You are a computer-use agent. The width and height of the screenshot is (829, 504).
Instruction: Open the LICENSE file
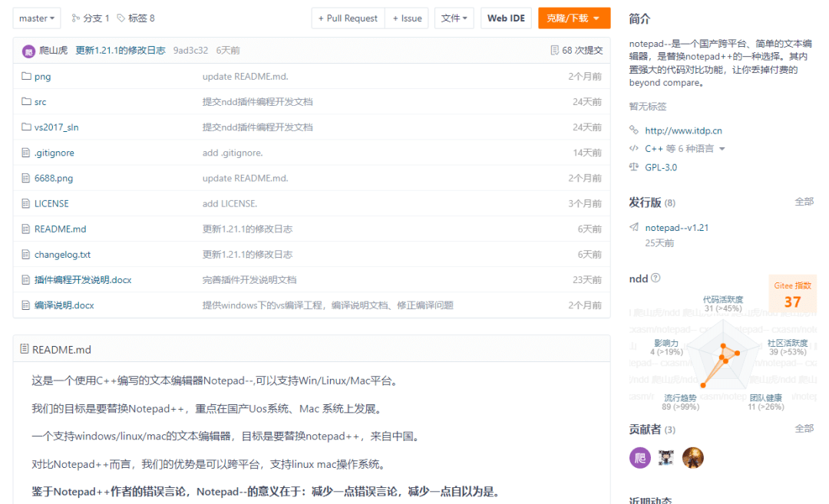click(x=52, y=204)
